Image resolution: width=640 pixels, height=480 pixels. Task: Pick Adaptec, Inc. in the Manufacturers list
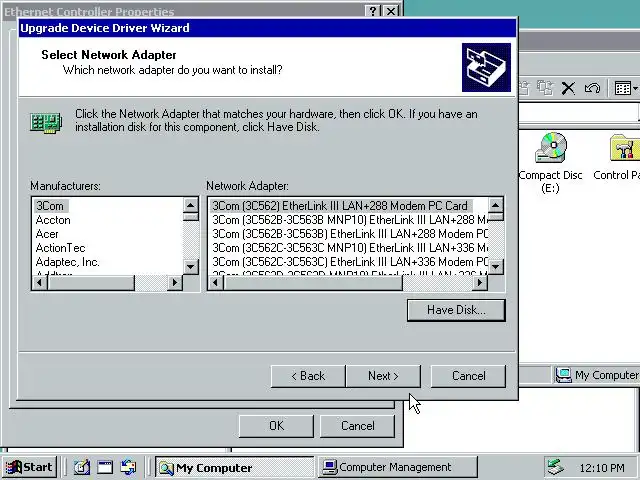pyautogui.click(x=68, y=262)
